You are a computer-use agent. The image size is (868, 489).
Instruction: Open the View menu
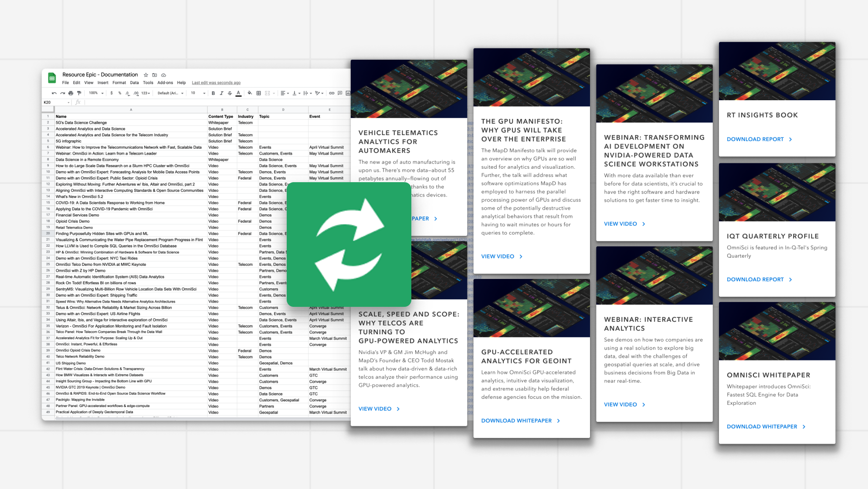[x=89, y=83]
